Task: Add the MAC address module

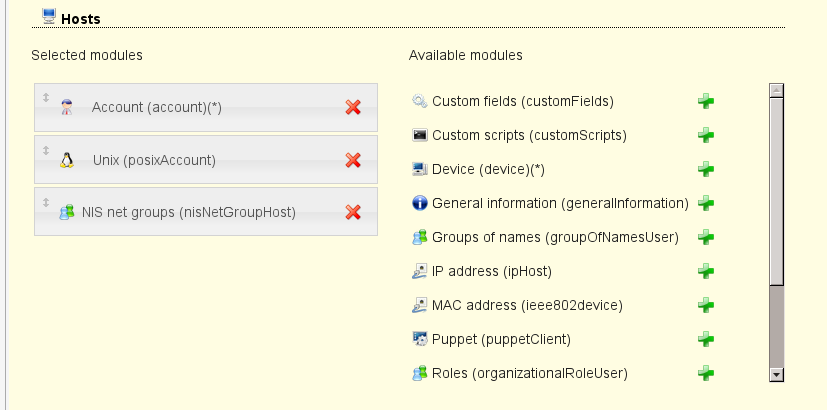Action: point(706,305)
